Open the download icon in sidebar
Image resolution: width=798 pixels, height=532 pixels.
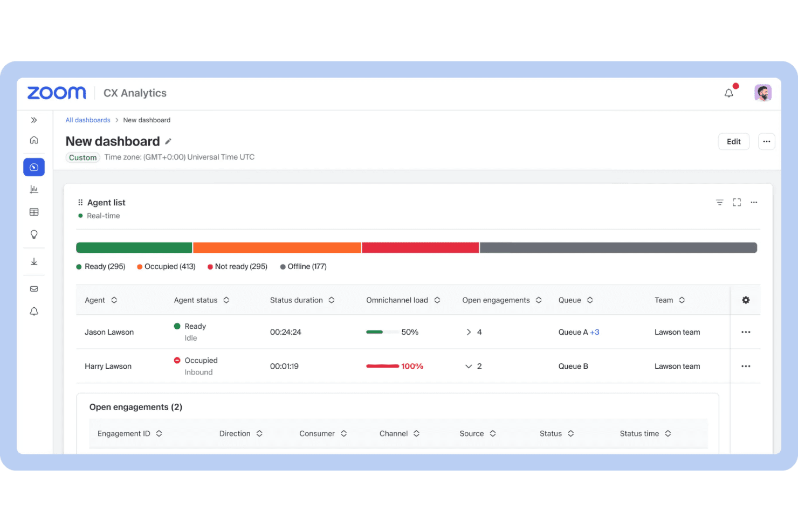(x=34, y=261)
